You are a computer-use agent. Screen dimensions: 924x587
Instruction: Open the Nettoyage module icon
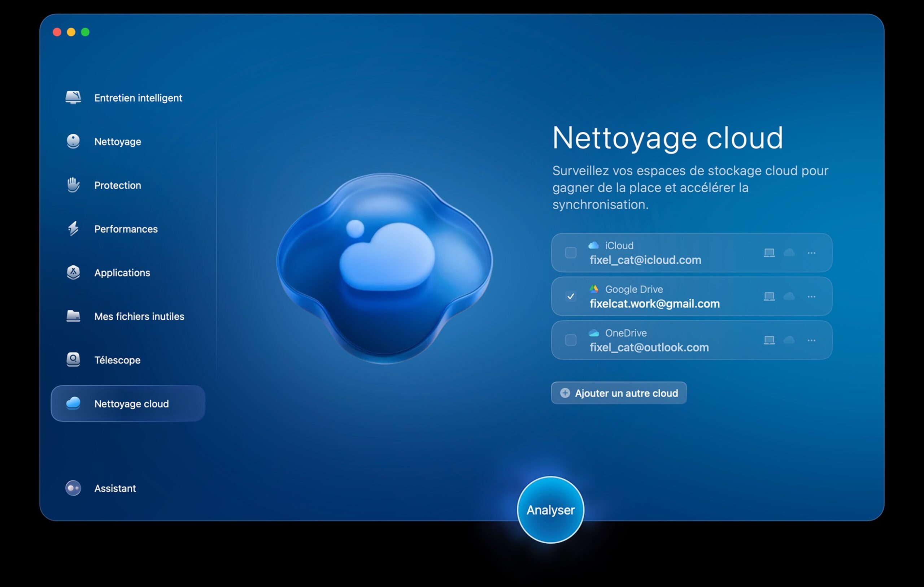pyautogui.click(x=73, y=141)
